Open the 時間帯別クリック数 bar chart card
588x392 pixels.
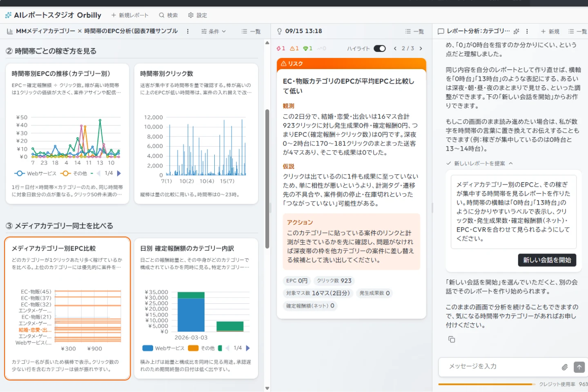pos(196,134)
